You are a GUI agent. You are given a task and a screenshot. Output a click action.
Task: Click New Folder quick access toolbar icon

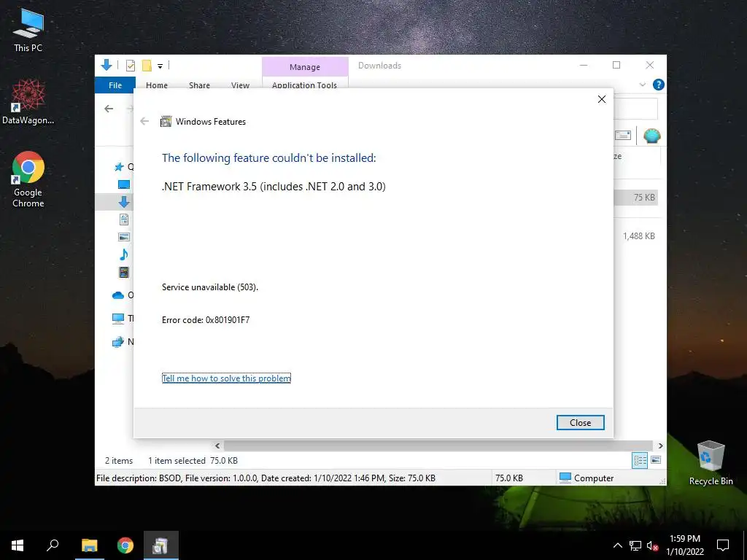click(x=147, y=66)
